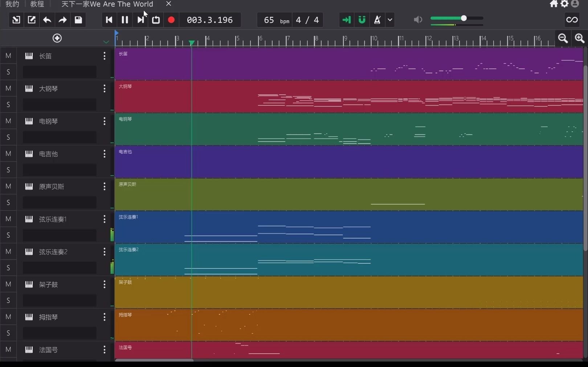Toggle the snap magnet icon
The width and height of the screenshot is (588, 367).
[x=362, y=20]
